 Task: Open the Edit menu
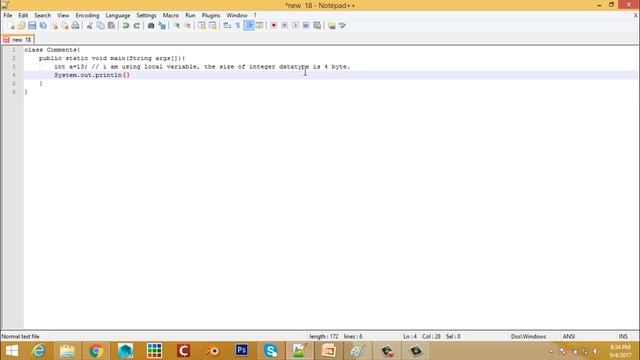coord(23,15)
